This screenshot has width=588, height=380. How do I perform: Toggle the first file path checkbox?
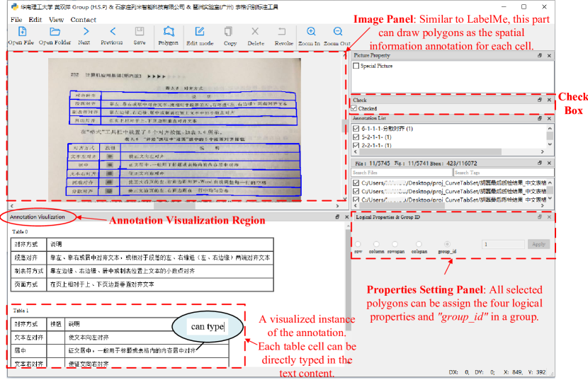coord(356,183)
